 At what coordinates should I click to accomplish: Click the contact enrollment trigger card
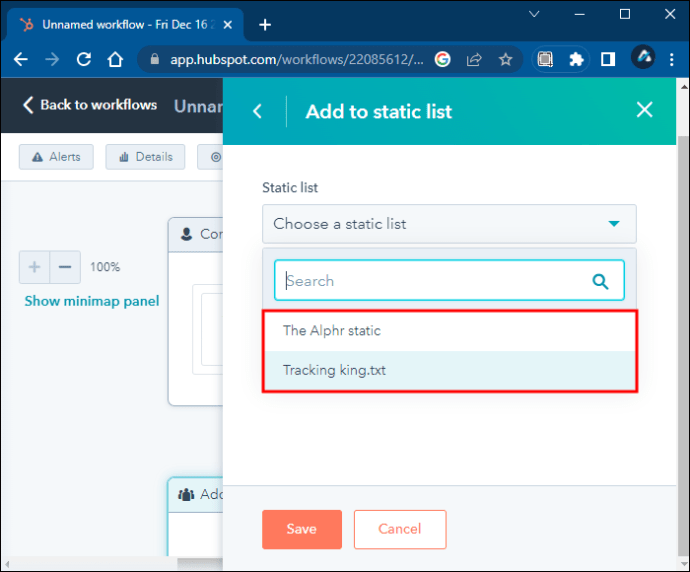(x=196, y=311)
